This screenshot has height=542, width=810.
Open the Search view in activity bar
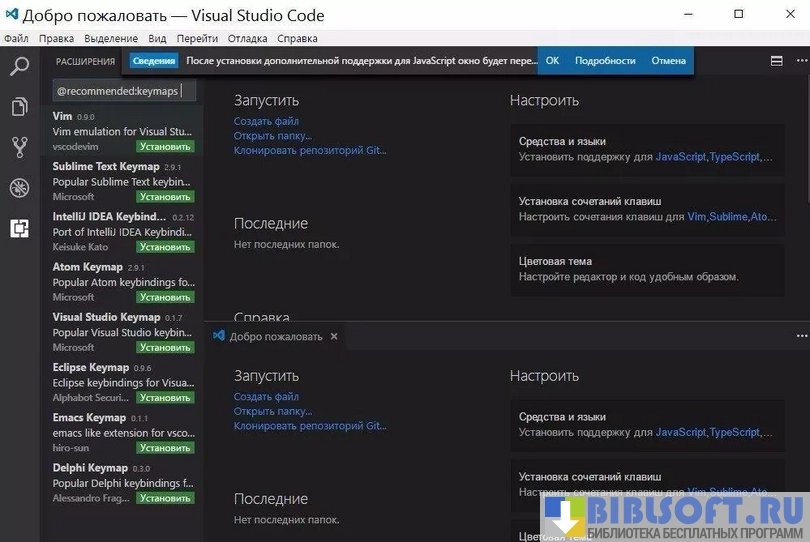(19, 67)
